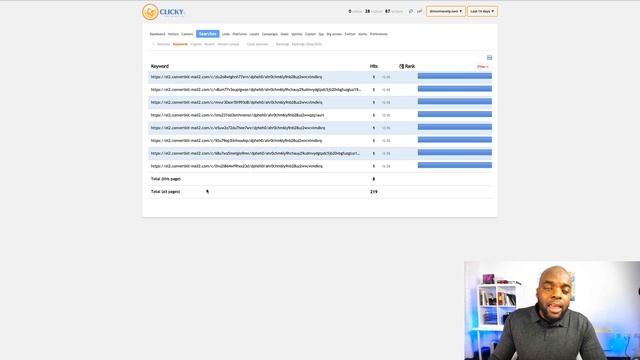This screenshot has height=360, width=640.
Task: Click the webcam video overlay
Action: (x=552, y=311)
